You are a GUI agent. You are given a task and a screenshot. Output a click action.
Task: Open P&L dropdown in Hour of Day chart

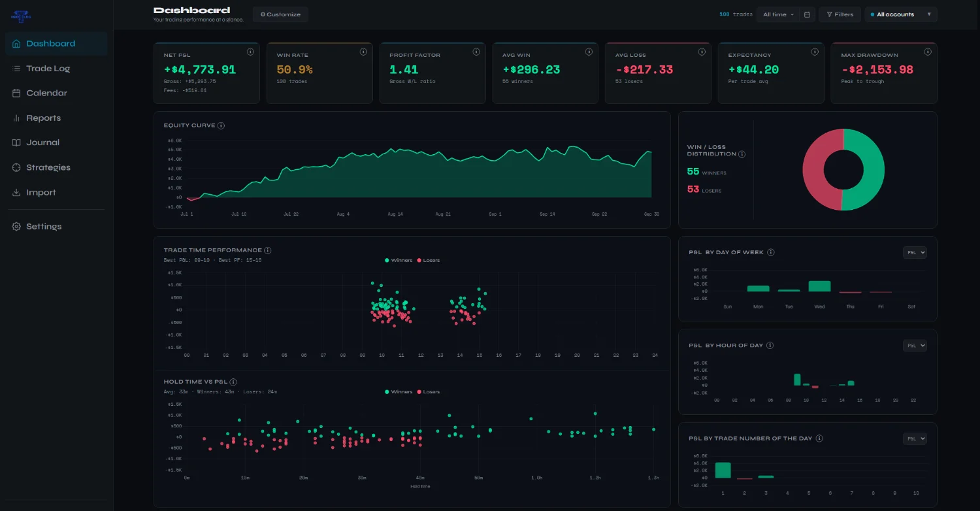[x=915, y=346]
